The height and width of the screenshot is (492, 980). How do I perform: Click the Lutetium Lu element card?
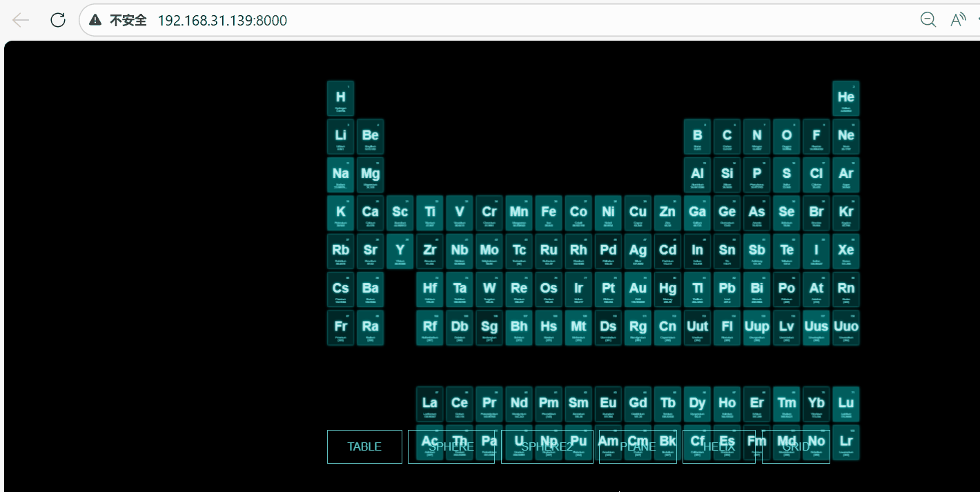(846, 404)
